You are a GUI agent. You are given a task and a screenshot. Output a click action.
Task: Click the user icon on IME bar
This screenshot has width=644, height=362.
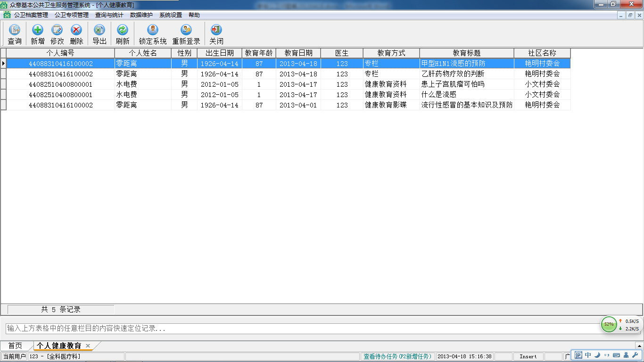(626, 355)
